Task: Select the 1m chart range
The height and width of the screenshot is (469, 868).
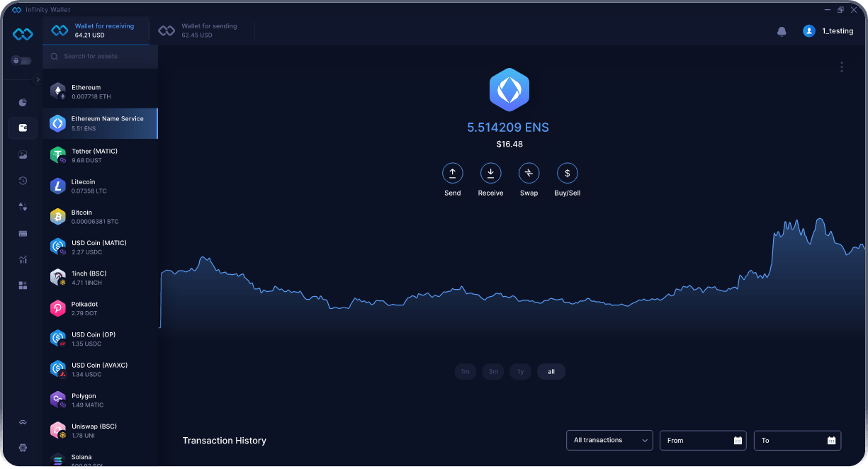Action: (x=466, y=372)
